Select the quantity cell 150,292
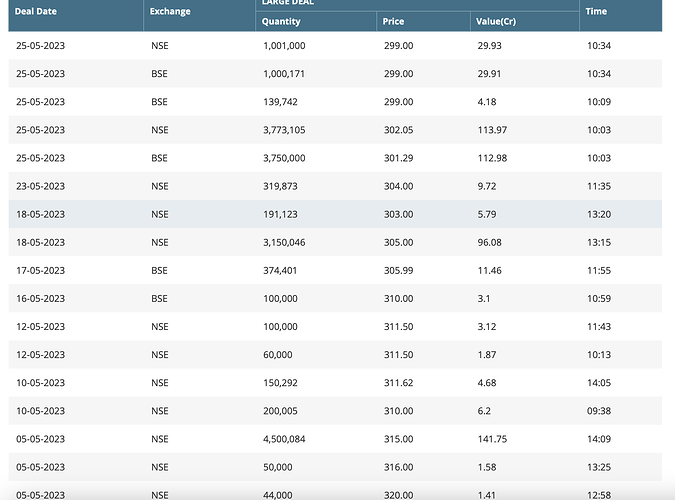Viewport: 675px width, 500px height. [x=280, y=382]
